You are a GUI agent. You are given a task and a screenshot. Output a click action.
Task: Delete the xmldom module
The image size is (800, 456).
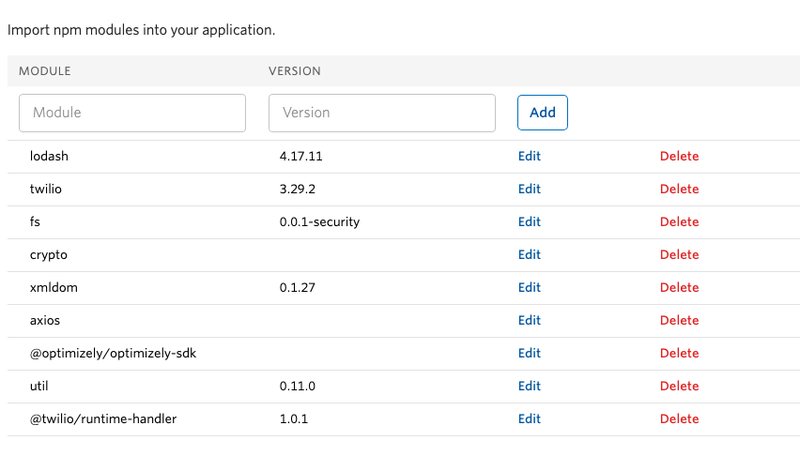click(x=679, y=287)
